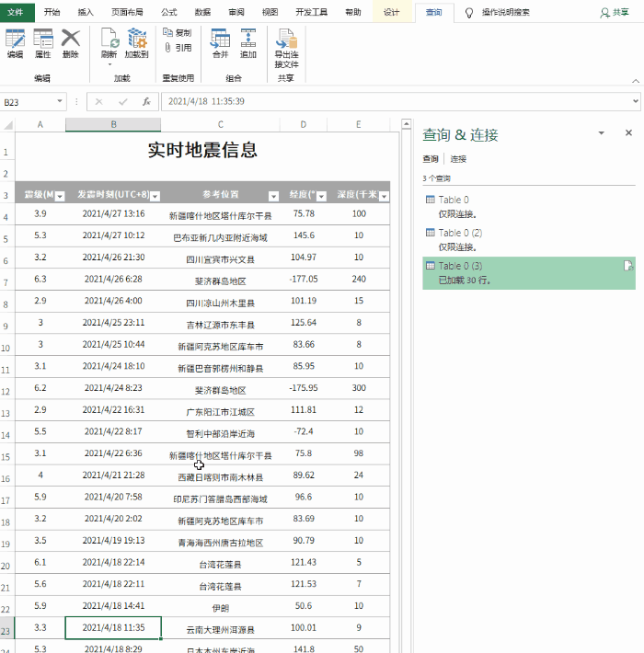Click the Table 0 query icon
Viewport: 644px width, 653px height.
431,200
